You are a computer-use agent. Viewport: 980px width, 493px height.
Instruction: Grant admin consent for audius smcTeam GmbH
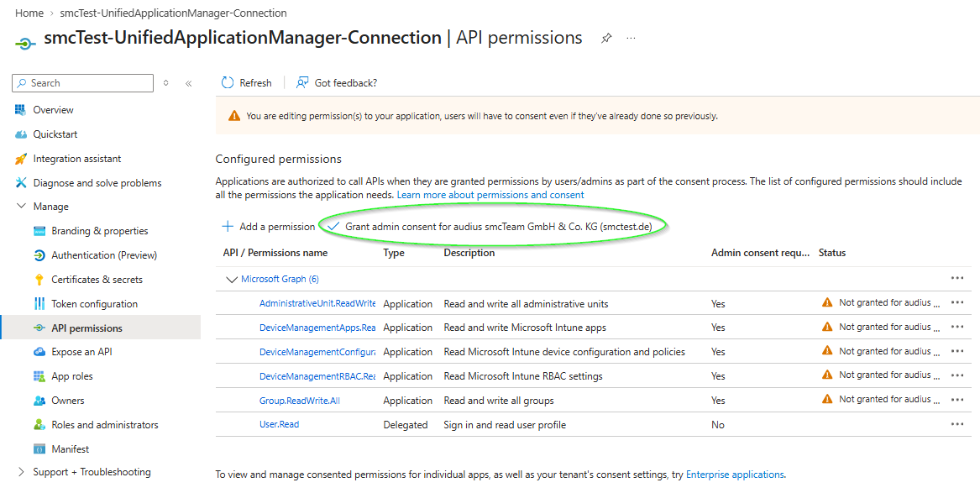(490, 226)
